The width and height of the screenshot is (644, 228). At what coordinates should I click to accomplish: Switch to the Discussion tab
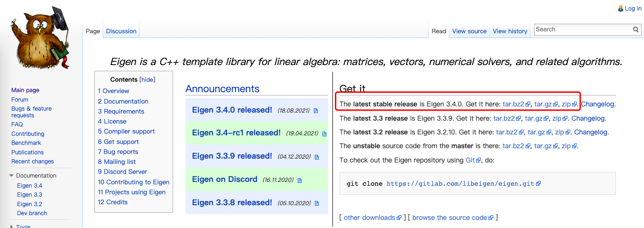pos(121,31)
